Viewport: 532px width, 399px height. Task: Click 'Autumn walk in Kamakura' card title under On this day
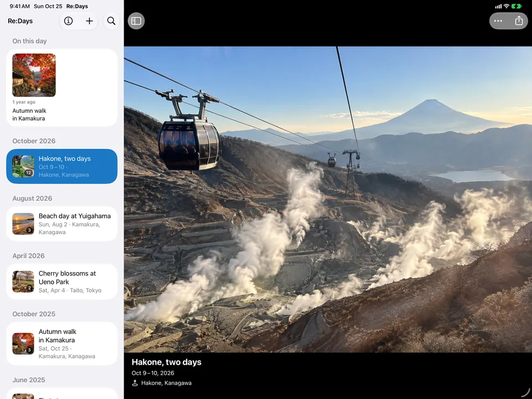point(29,114)
